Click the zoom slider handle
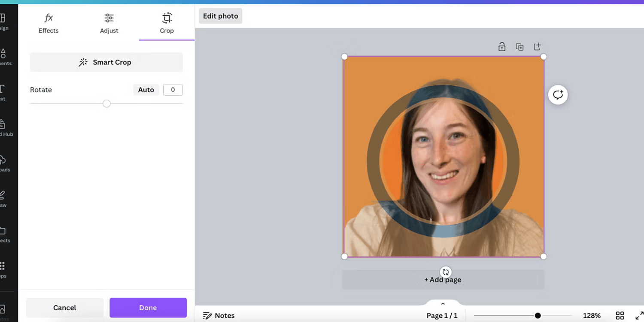The image size is (644, 322). point(538,316)
